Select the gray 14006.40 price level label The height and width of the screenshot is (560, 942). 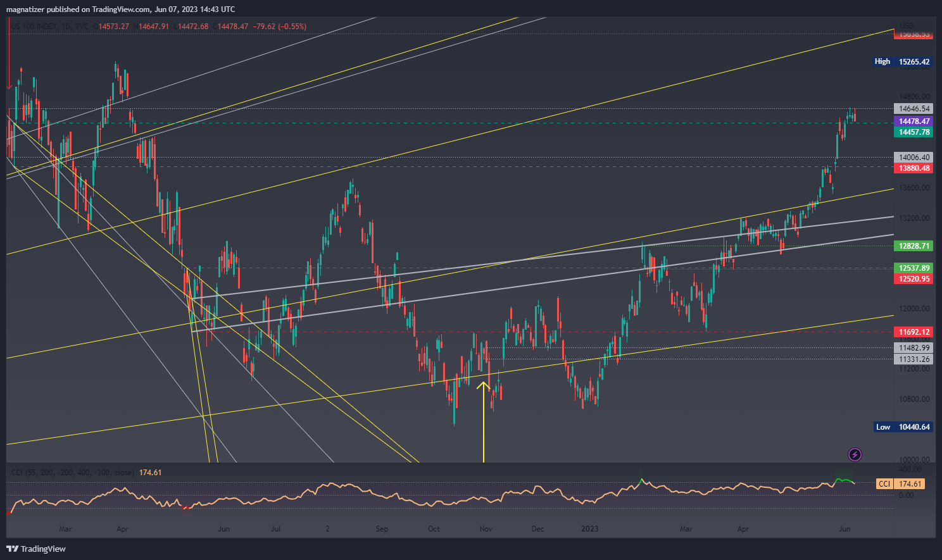tap(914, 157)
